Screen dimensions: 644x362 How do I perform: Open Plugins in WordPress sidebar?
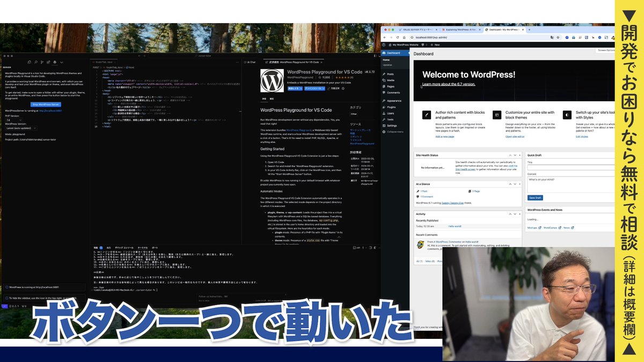[391, 107]
